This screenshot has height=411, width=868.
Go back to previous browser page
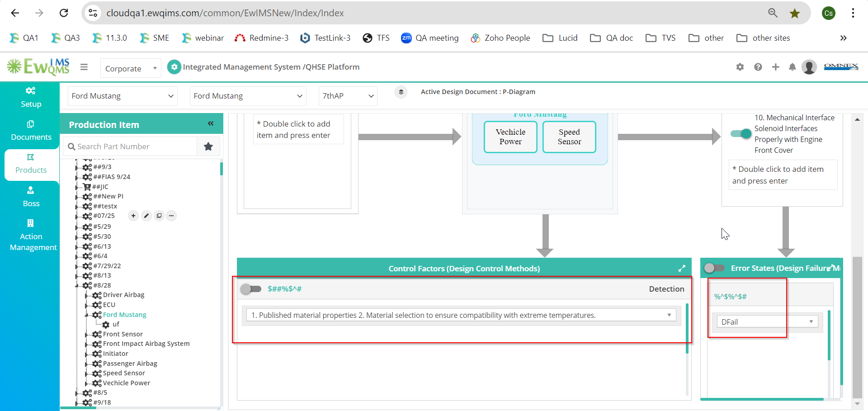point(15,13)
